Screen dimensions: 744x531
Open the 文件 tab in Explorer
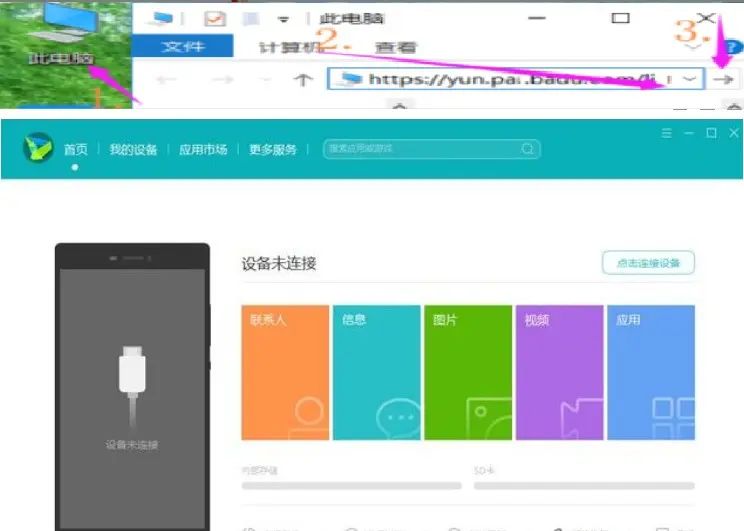click(183, 46)
